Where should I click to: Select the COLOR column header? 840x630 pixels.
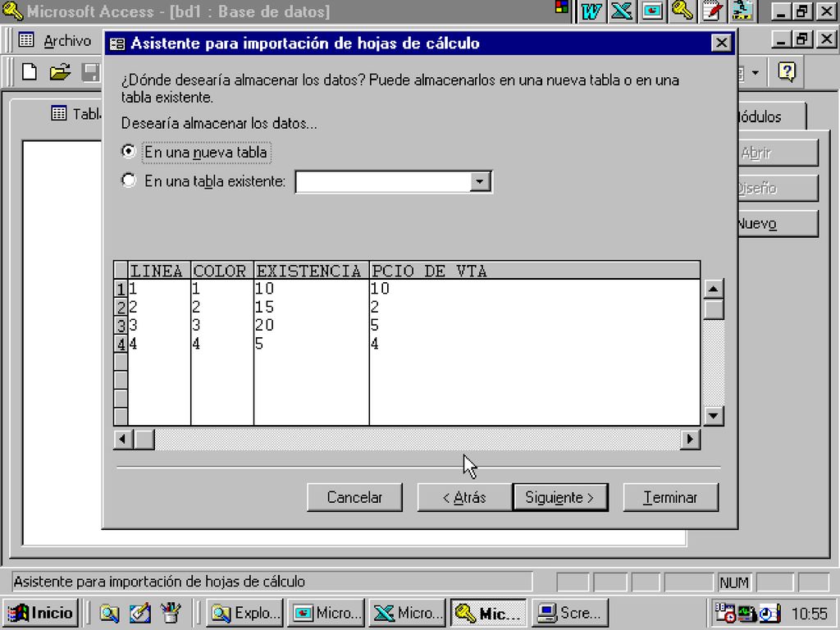coord(221,271)
